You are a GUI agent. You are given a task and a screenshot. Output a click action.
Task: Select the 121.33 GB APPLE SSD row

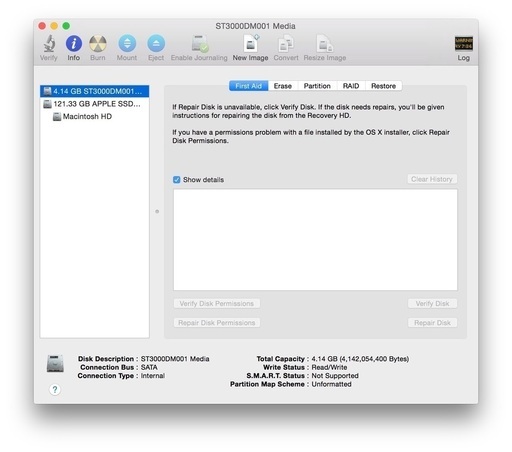(95, 104)
